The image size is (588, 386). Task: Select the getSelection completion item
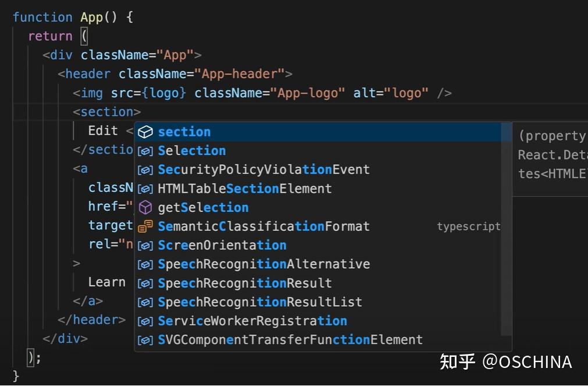pyautogui.click(x=203, y=208)
